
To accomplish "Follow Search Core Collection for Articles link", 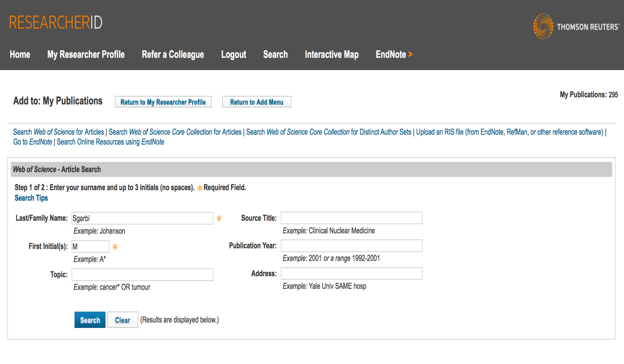I will pos(175,132).
